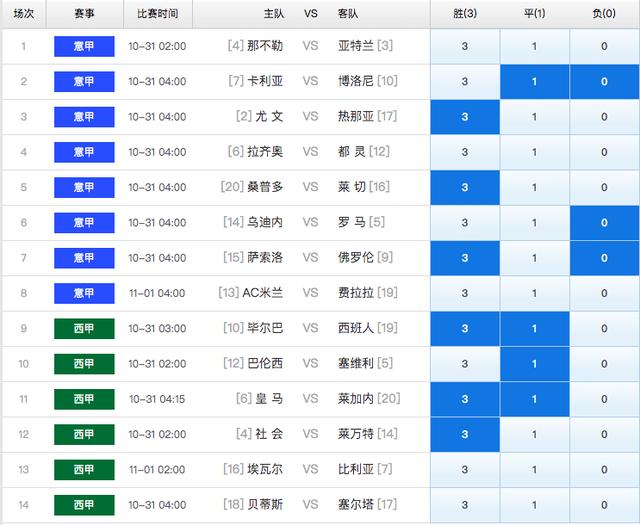Select draw (1) for 尤文 vs 热那亚
The height and width of the screenshot is (525, 640).
[x=535, y=117]
